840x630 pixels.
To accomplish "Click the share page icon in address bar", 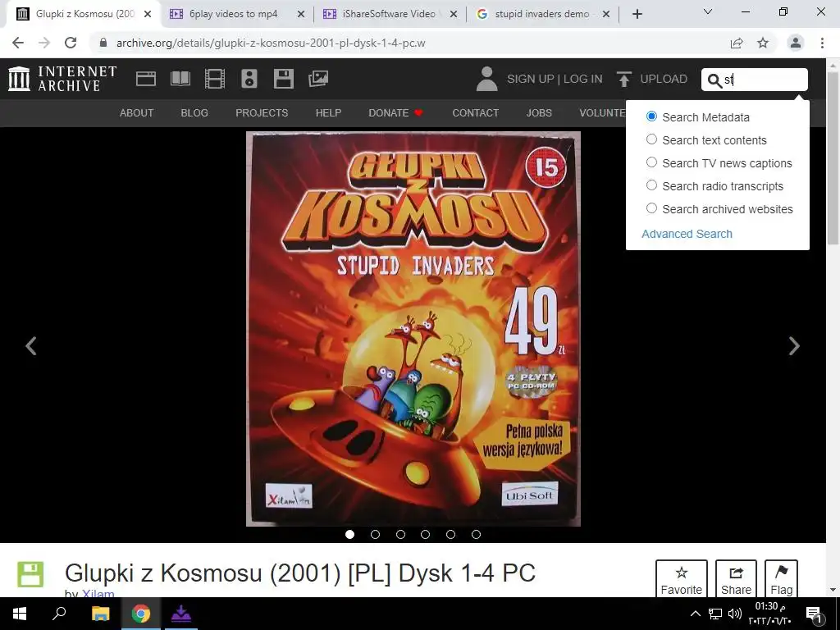I will click(737, 43).
